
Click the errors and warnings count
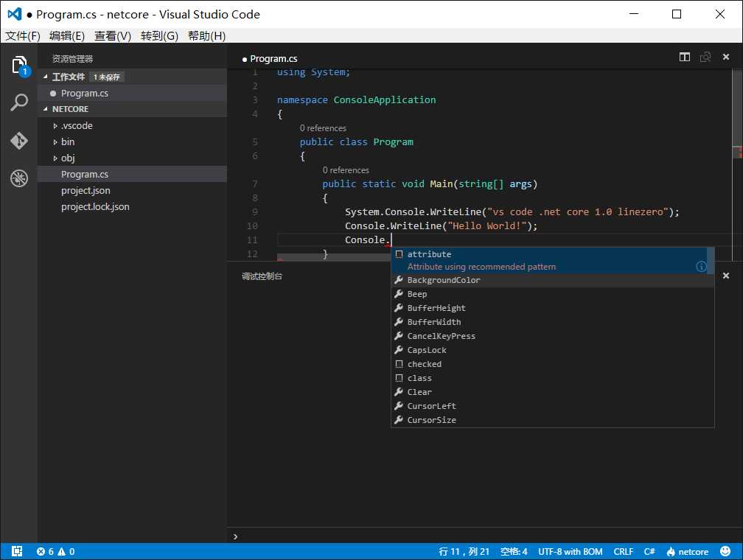pos(56,551)
